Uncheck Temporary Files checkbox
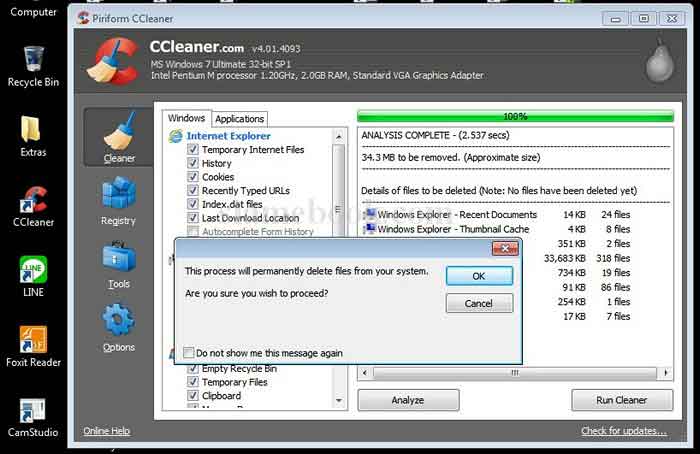 point(192,382)
